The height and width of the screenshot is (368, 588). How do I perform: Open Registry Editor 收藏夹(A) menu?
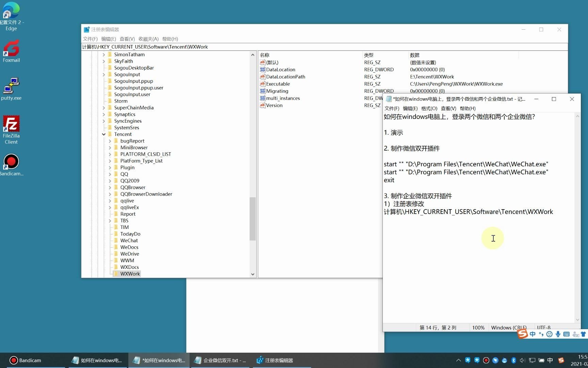[x=148, y=39]
